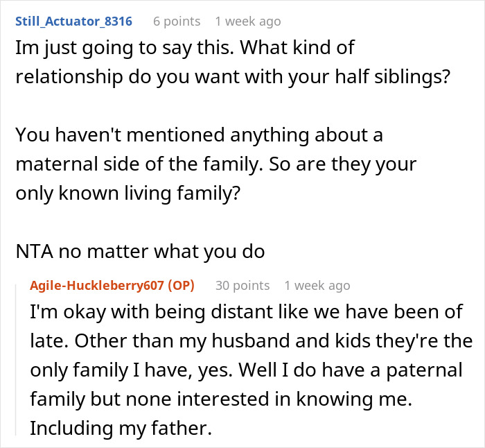Click the "Including my father." closing line
Viewport: 485px width, 448px height.
(119, 428)
